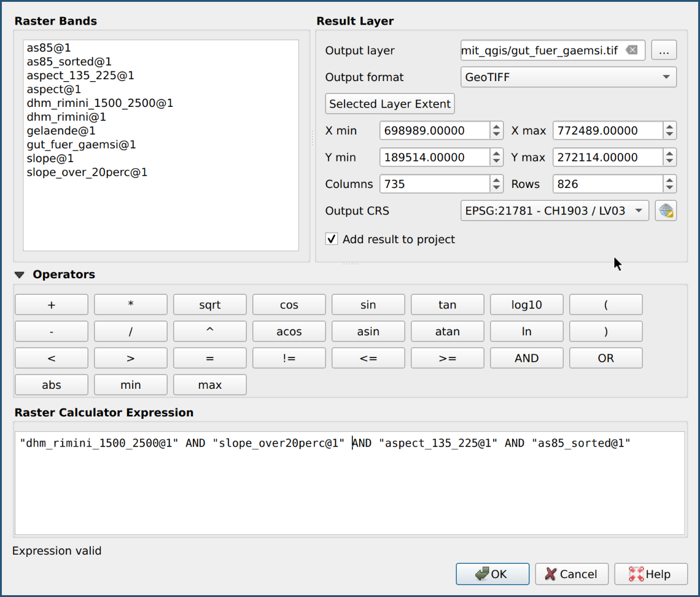
Task: Open the Help for raster calculator
Action: [x=650, y=574]
